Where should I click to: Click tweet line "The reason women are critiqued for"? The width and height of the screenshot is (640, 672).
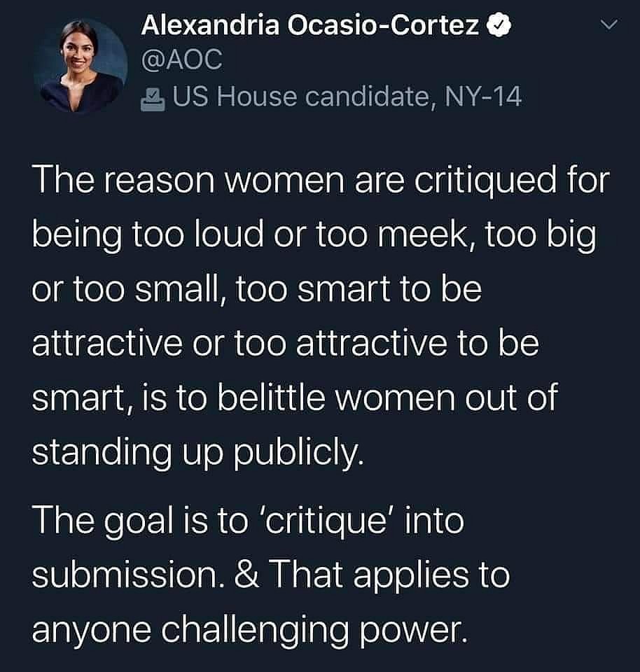(321, 180)
